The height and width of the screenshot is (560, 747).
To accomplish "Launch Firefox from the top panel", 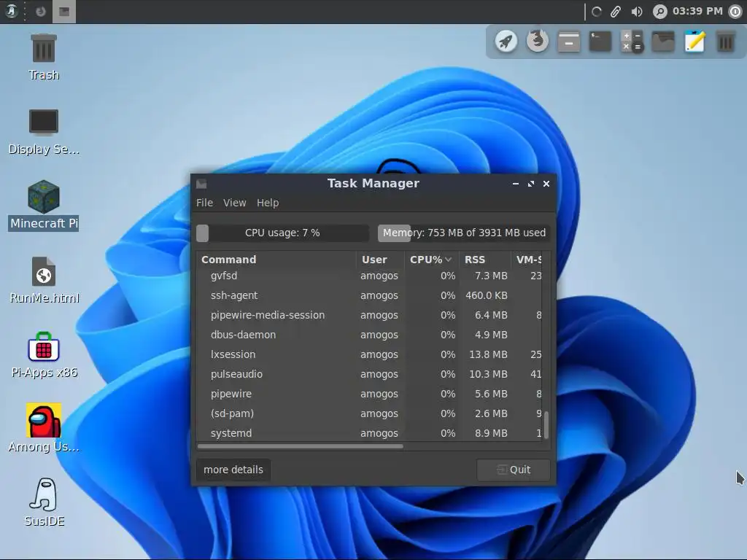I will tap(41, 12).
